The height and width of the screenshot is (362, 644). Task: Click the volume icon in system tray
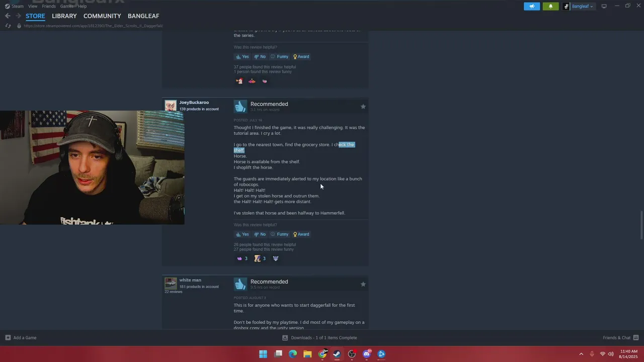click(x=611, y=354)
